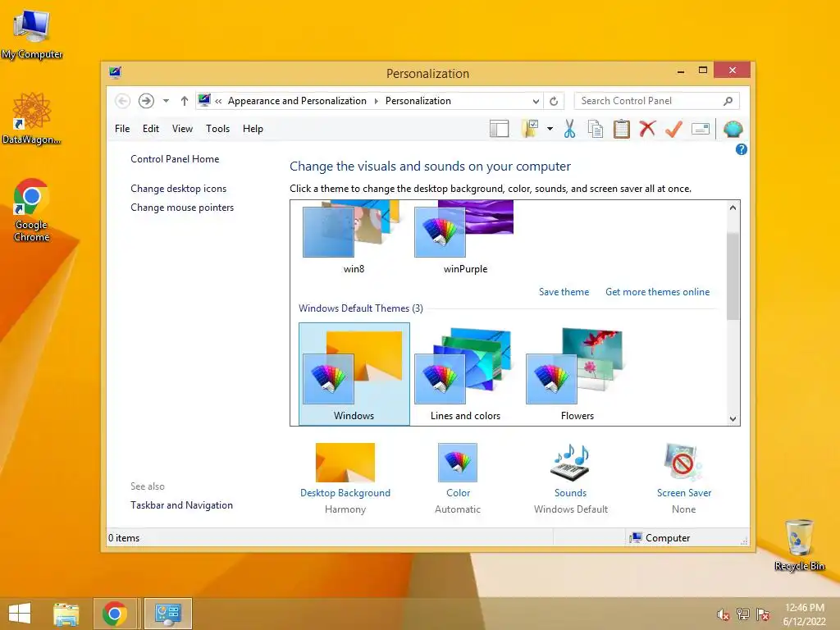Open the Help menu
The height and width of the screenshot is (630, 840).
[x=253, y=129]
